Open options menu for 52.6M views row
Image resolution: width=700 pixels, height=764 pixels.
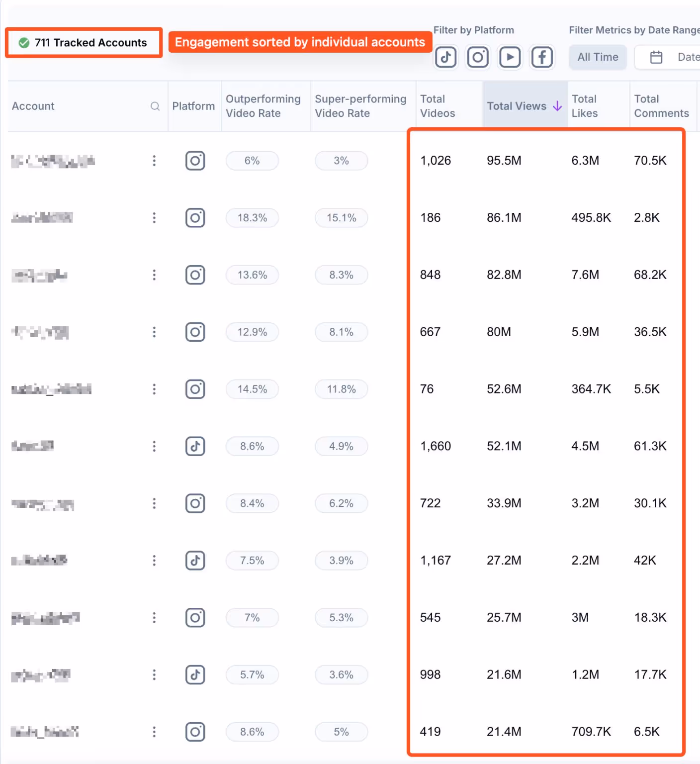click(x=154, y=389)
